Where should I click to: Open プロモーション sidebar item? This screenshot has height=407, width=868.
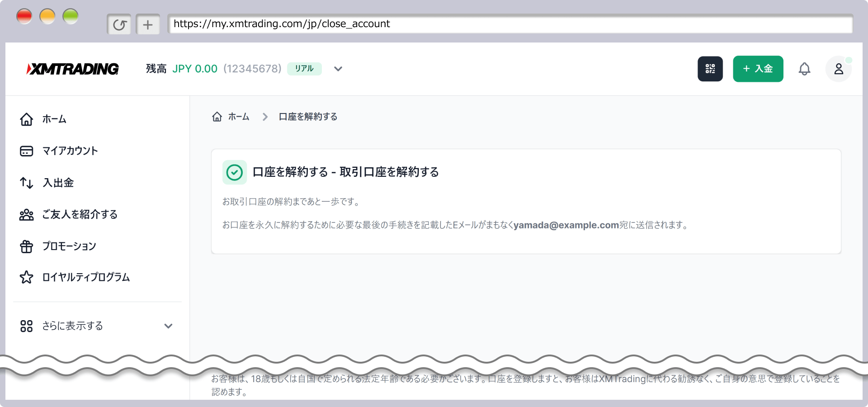click(69, 246)
